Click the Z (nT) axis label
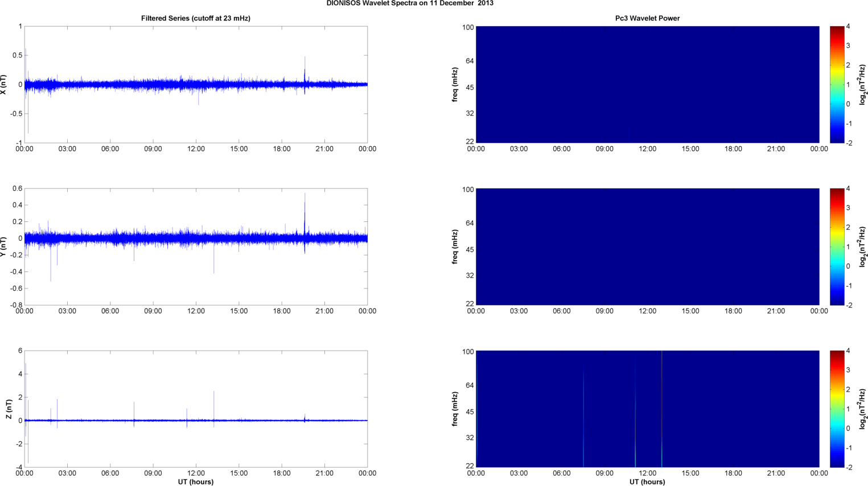868x486 pixels. (x=9, y=409)
